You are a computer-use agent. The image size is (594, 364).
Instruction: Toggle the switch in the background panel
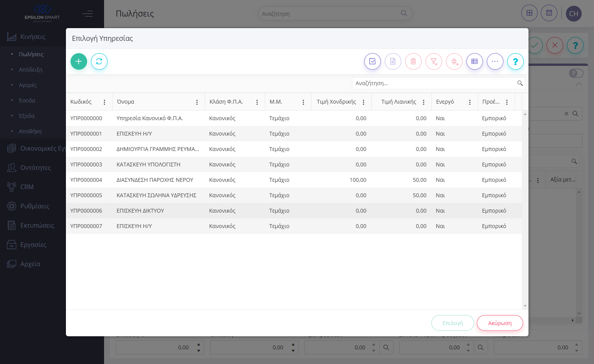(576, 73)
